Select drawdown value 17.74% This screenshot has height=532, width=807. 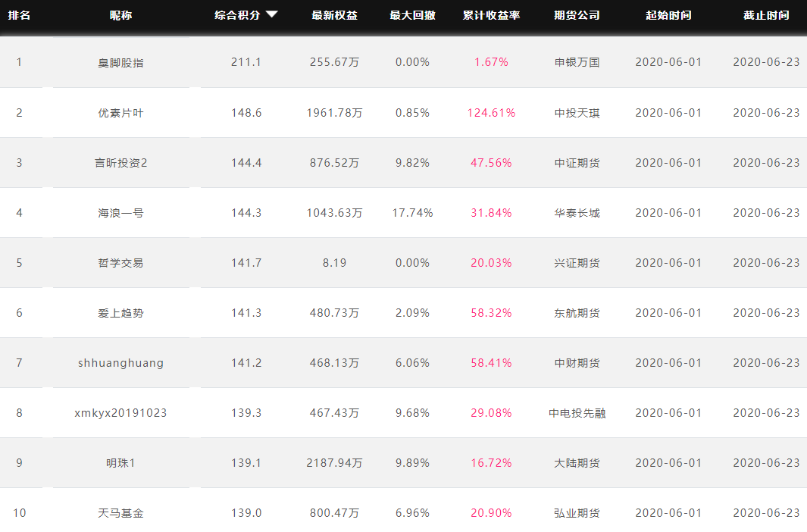click(413, 213)
